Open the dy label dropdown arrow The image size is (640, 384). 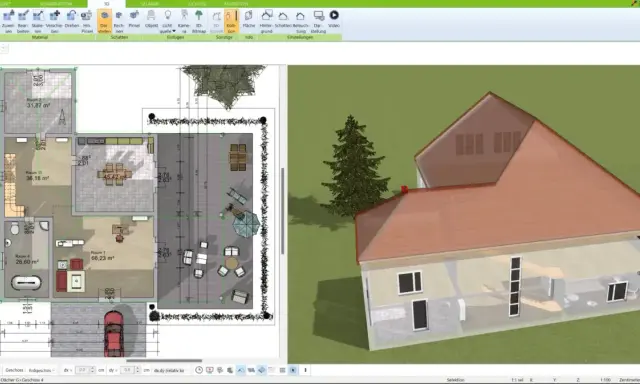[x=117, y=371]
